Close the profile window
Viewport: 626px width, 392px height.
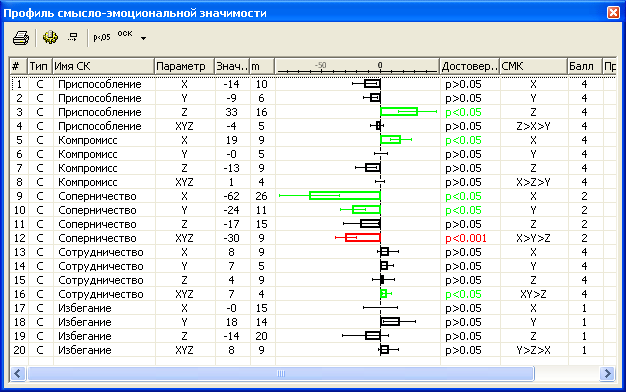pyautogui.click(x=614, y=12)
